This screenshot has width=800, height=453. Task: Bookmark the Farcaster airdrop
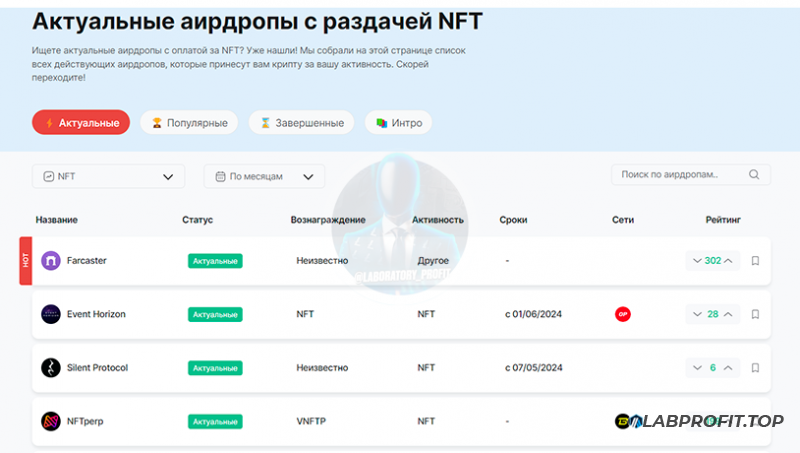(756, 261)
